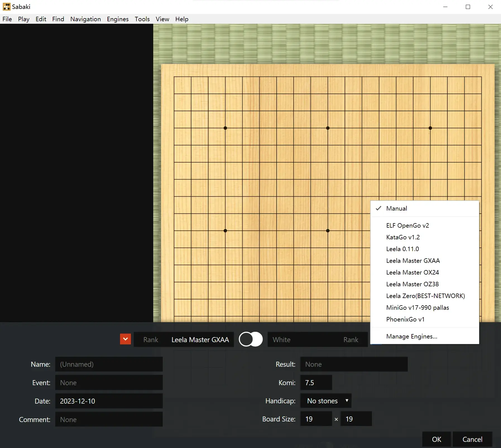This screenshot has height=448, width=501.
Task: Focus the game Name input field
Action: 109,364
